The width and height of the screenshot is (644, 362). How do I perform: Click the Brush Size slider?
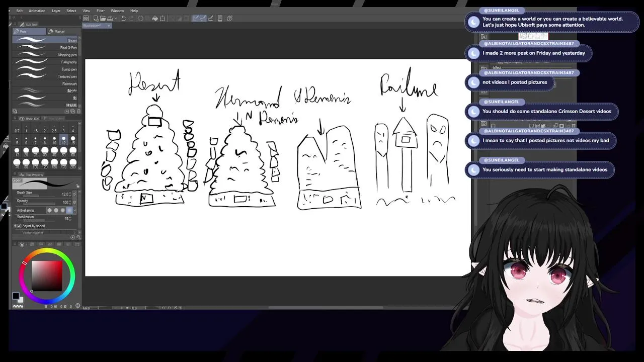point(39,196)
